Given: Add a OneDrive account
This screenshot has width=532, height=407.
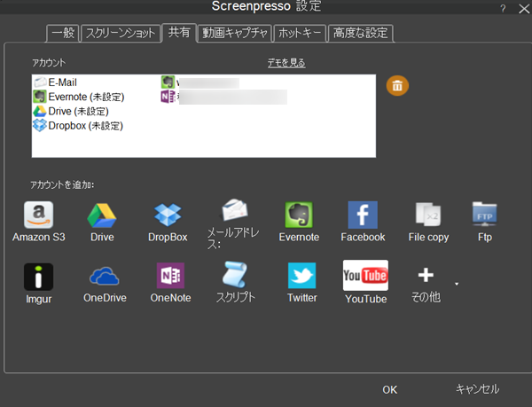Looking at the screenshot, I should pos(105,283).
